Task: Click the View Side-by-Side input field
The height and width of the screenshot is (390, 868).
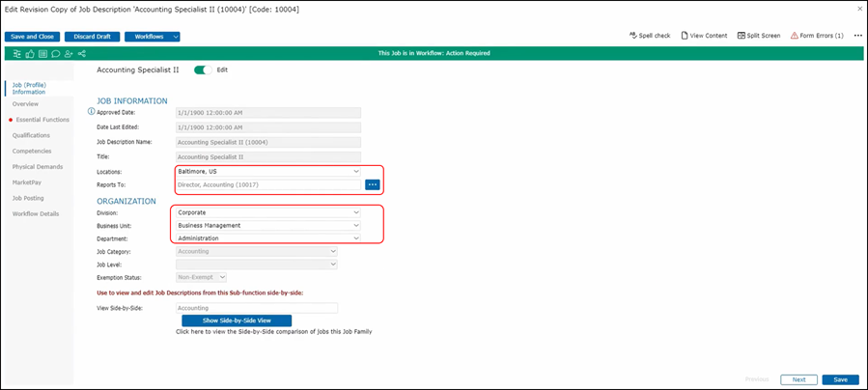Action: tap(256, 308)
